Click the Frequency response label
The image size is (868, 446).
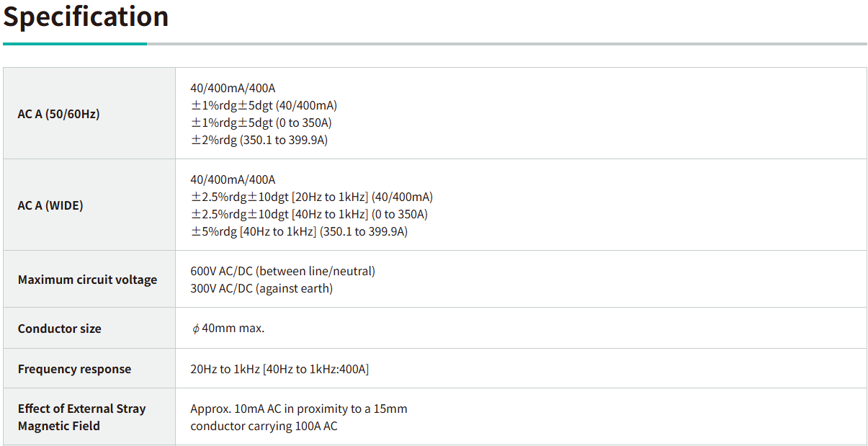click(75, 369)
